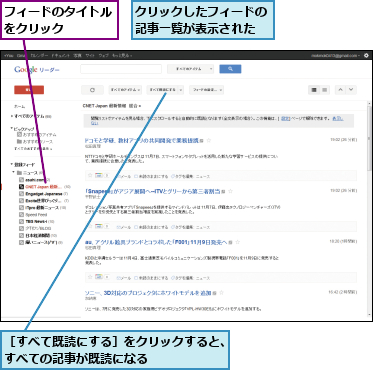
Task: Star the ドコモと学研 article next to its title
Action: (x=209, y=141)
